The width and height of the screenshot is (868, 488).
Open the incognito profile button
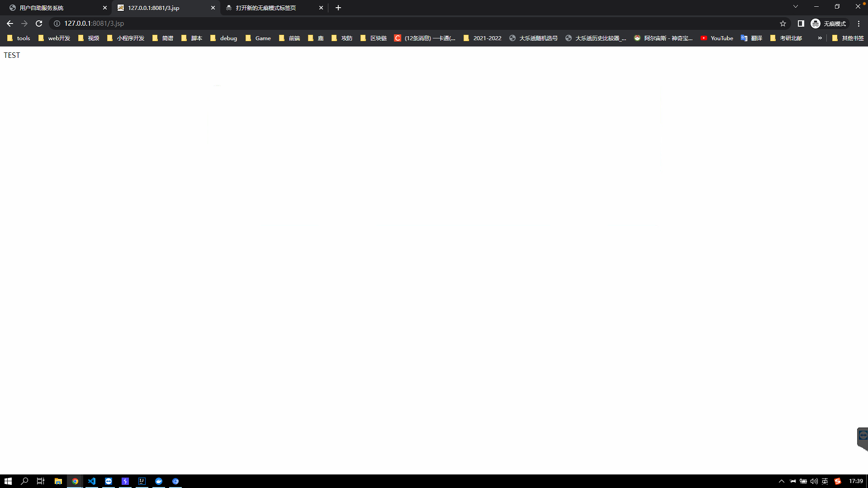829,23
